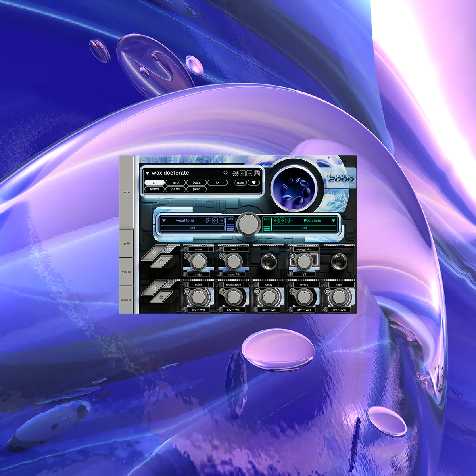Switch to the synth tab

[x=126, y=243]
